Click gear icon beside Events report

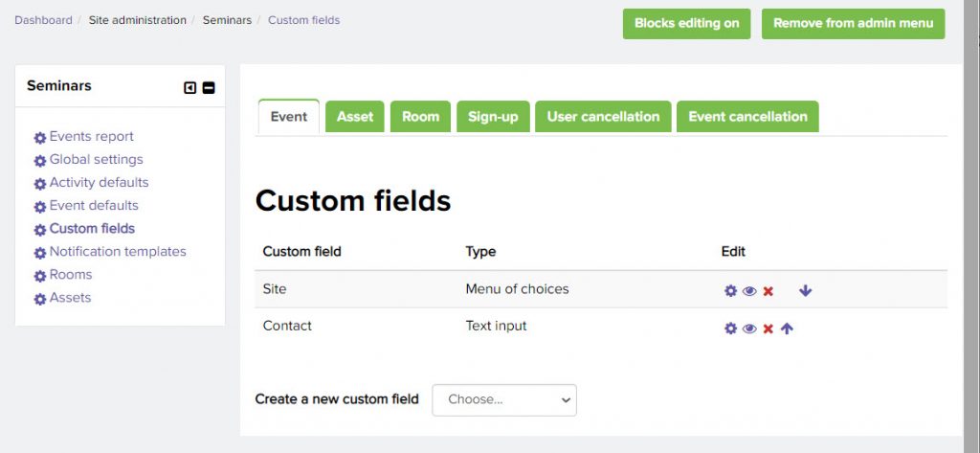[x=40, y=138]
